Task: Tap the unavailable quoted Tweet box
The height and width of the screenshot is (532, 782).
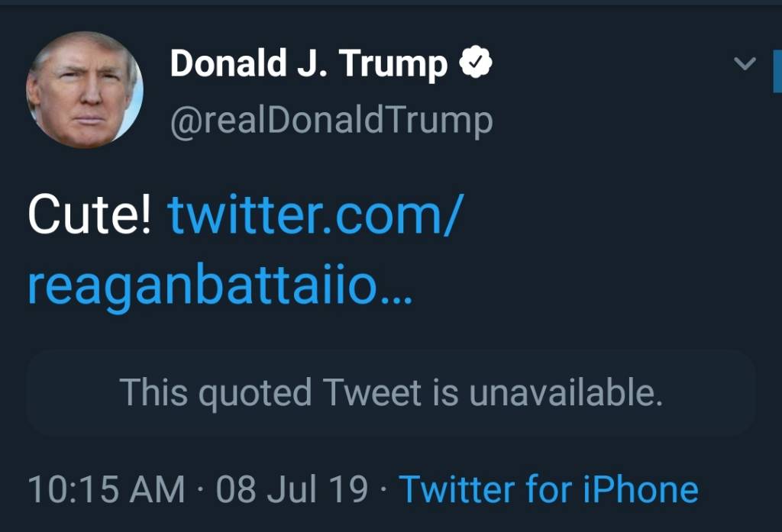Action: [x=390, y=393]
